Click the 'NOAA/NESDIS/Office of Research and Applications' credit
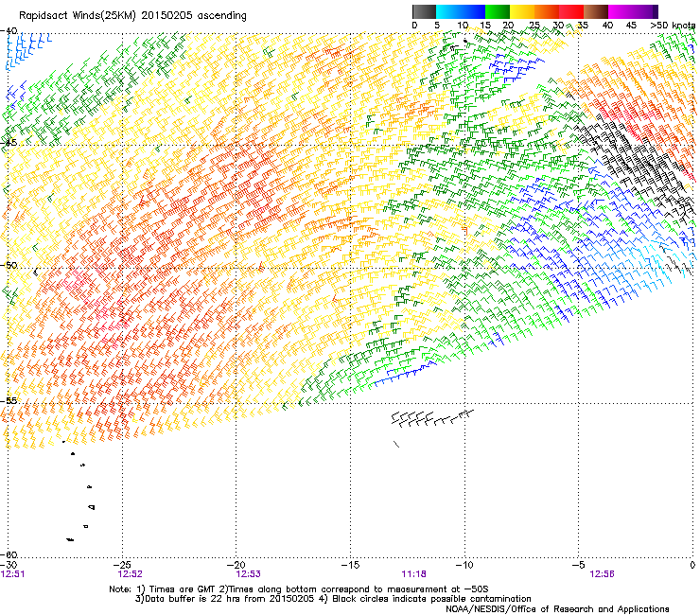This screenshot has height=615, width=700. coord(557,609)
